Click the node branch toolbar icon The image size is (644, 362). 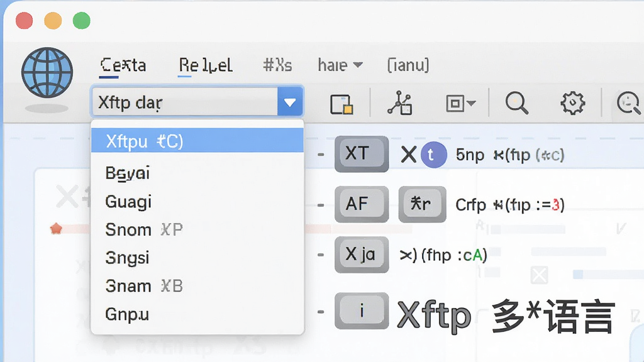pyautogui.click(x=399, y=102)
